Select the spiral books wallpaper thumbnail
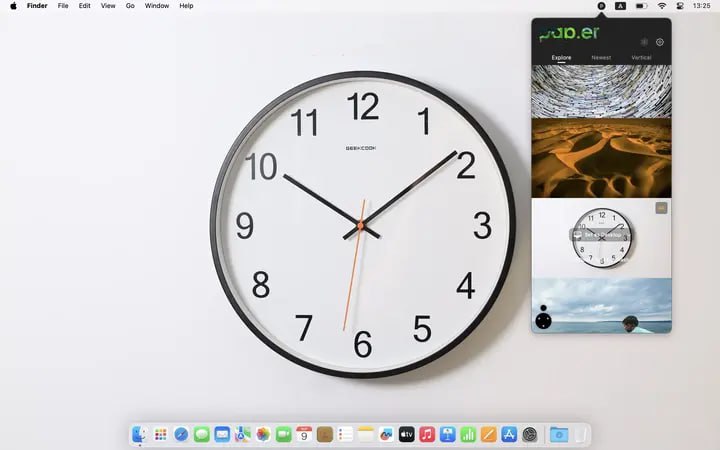 [x=602, y=91]
